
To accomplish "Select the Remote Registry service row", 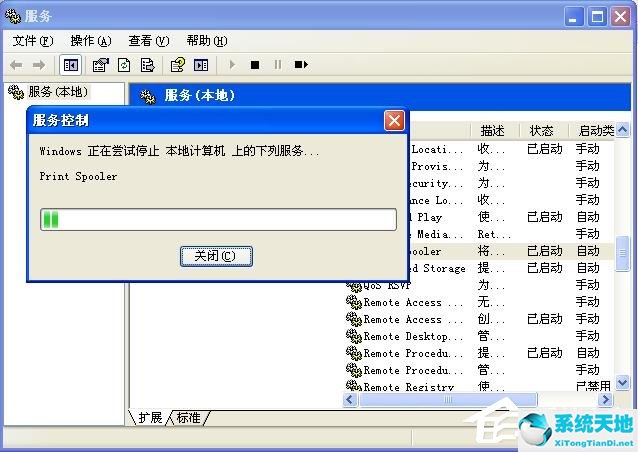I will tap(480, 386).
